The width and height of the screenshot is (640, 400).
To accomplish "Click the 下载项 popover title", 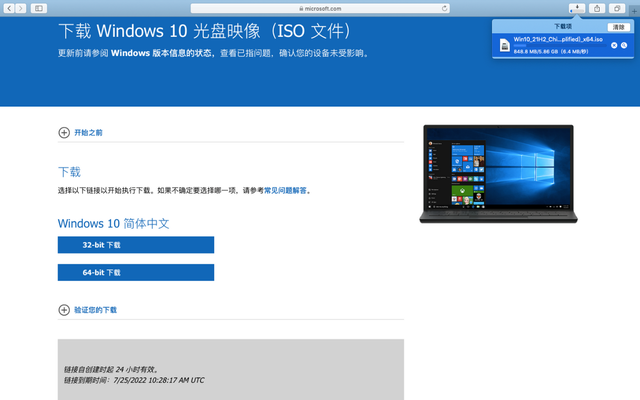I will (x=563, y=27).
